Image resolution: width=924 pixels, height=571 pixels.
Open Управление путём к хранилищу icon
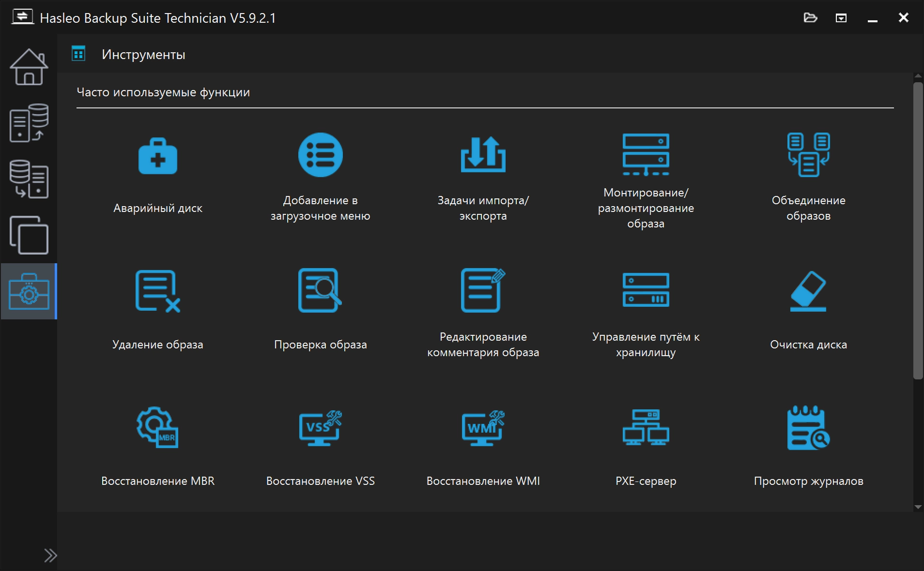click(646, 290)
